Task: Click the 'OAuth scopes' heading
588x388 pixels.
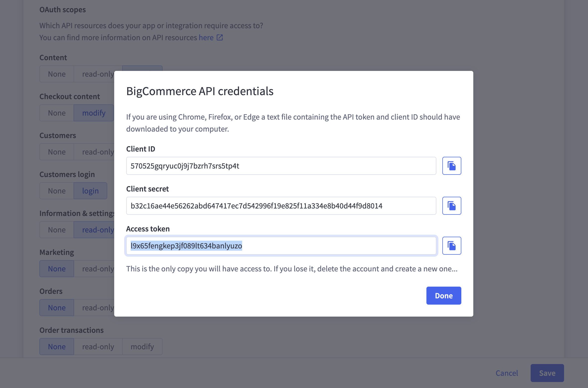Action: (x=63, y=9)
